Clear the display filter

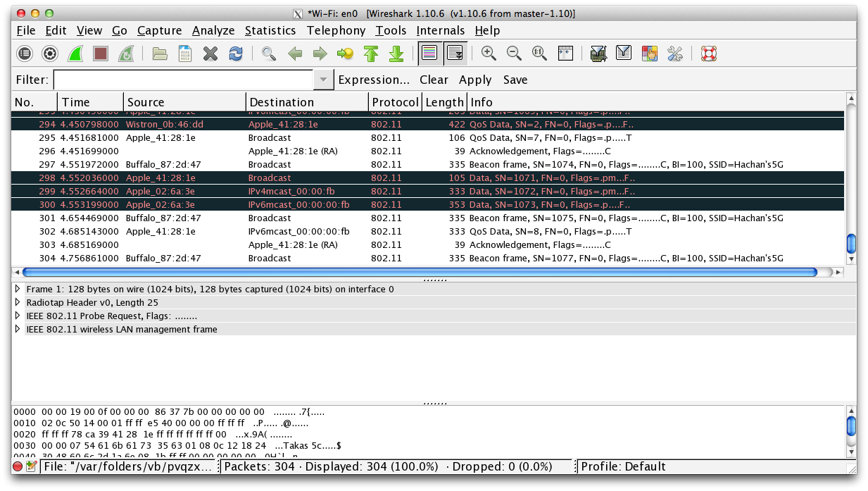(x=434, y=80)
